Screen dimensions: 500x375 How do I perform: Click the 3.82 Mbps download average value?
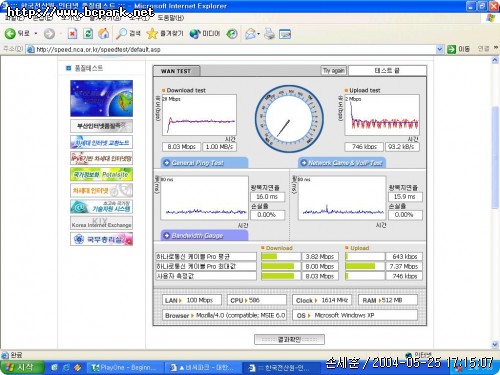(x=320, y=257)
